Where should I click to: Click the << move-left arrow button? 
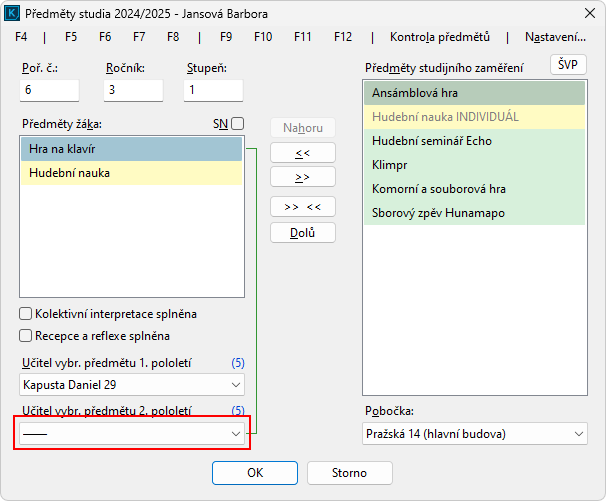(303, 153)
